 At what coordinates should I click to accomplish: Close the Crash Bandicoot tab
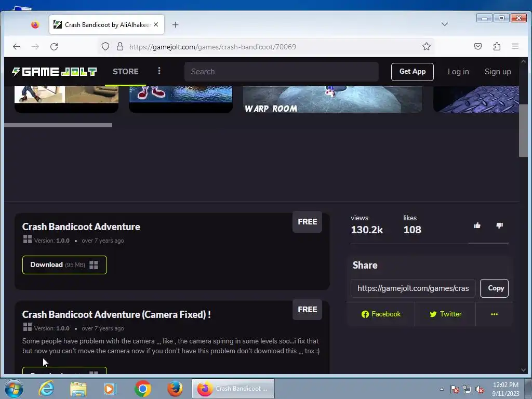click(x=156, y=24)
